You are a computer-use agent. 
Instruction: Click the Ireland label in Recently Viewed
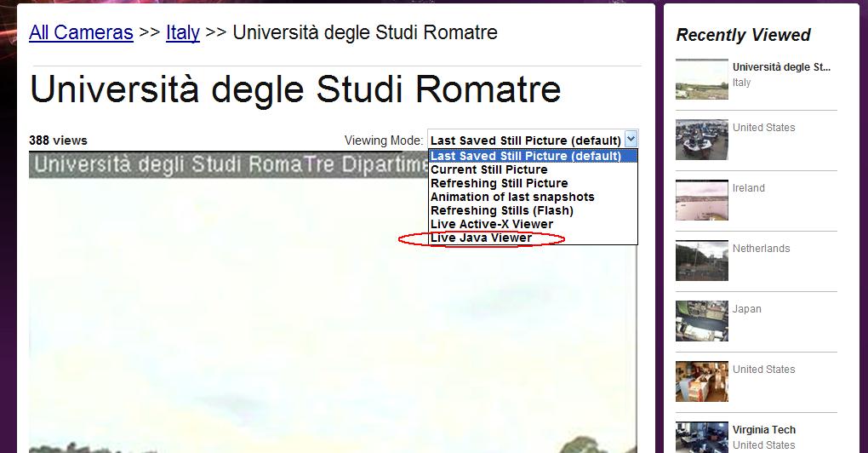tap(748, 187)
